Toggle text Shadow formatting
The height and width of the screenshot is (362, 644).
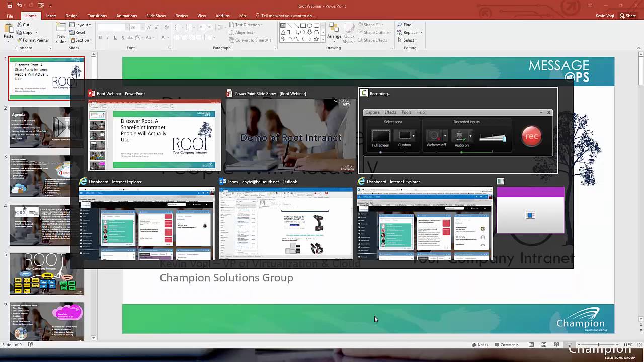(123, 38)
